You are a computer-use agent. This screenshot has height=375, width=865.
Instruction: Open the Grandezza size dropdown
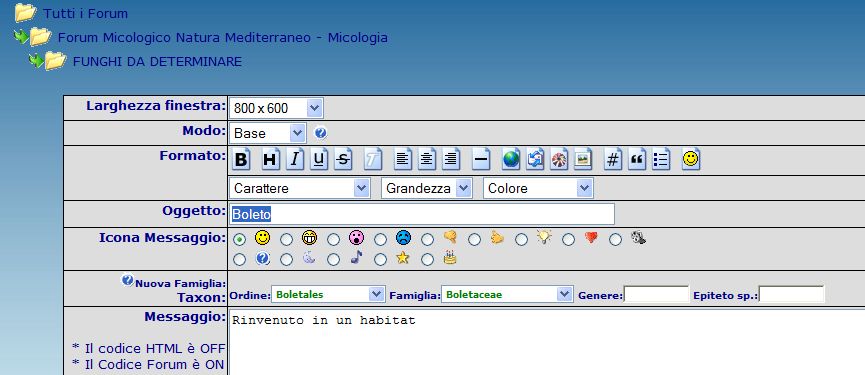point(426,188)
